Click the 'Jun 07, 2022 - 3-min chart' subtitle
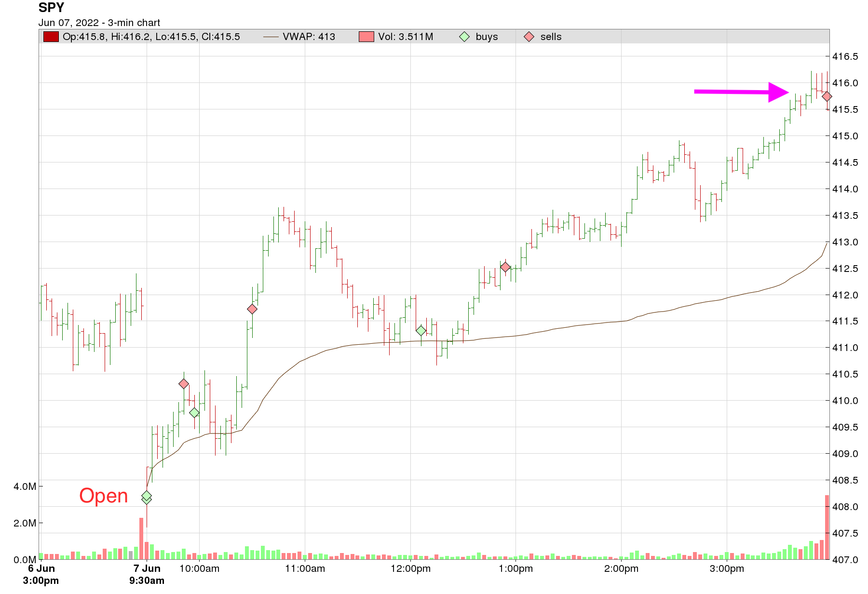This screenshot has width=868, height=594. click(99, 23)
